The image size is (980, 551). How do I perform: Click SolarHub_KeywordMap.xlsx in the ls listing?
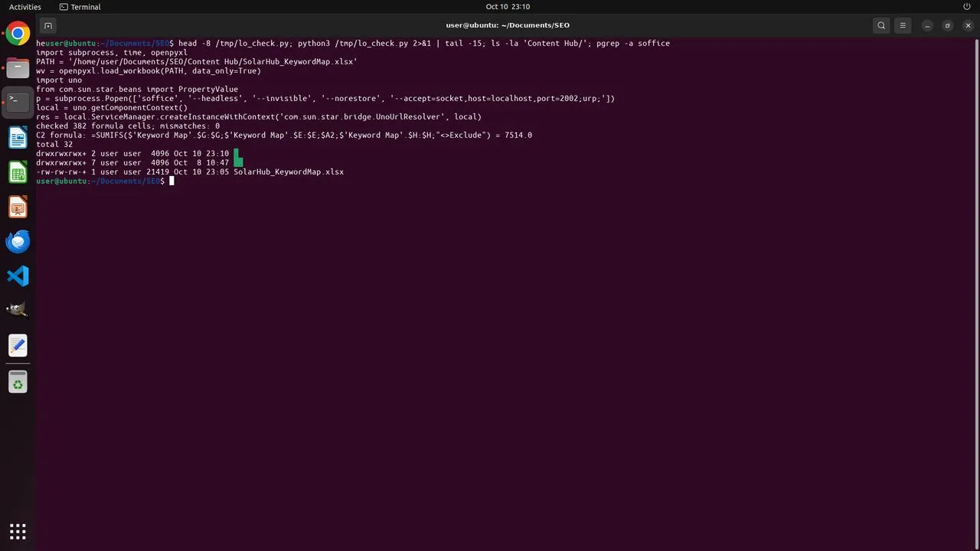[289, 172]
